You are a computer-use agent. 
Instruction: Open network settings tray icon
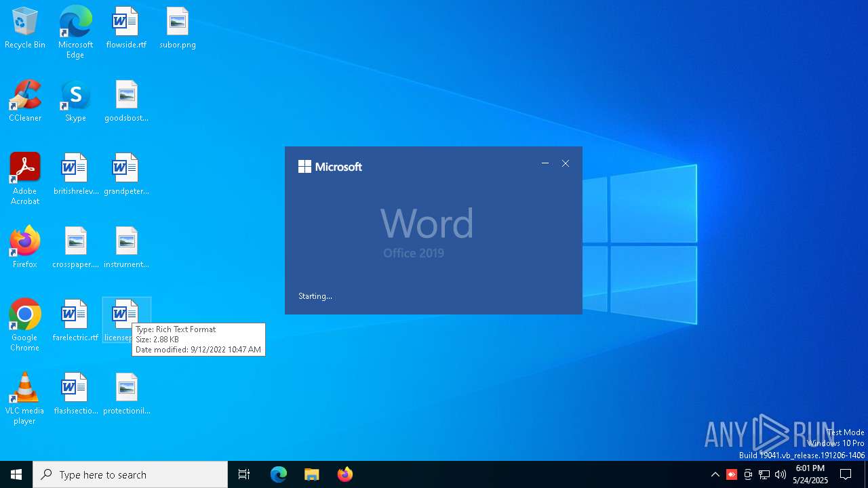(x=764, y=474)
